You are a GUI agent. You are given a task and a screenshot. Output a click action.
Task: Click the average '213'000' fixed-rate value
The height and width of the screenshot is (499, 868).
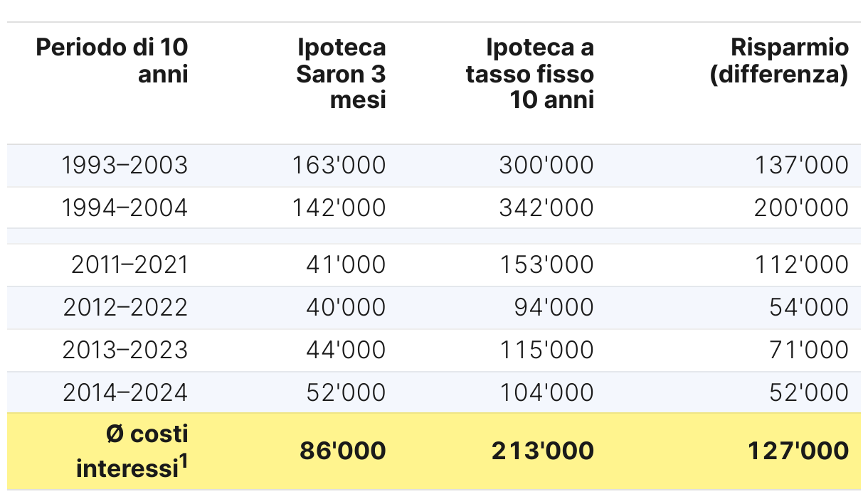point(543,451)
